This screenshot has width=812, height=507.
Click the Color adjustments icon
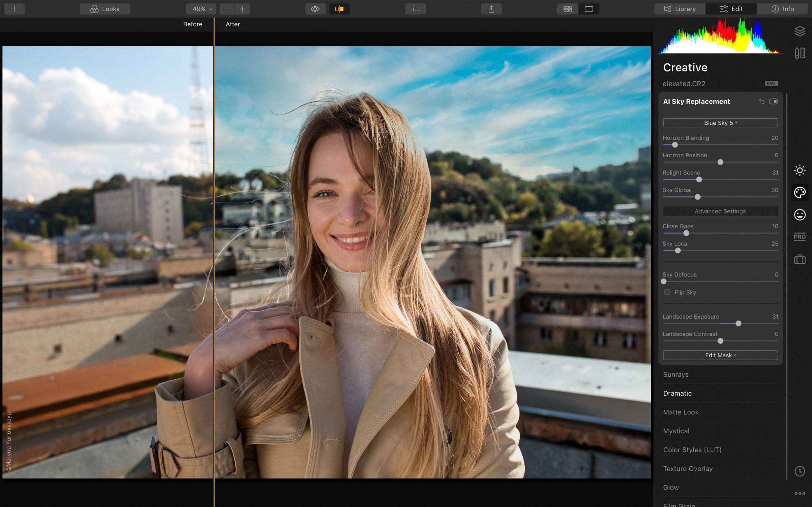click(x=799, y=192)
